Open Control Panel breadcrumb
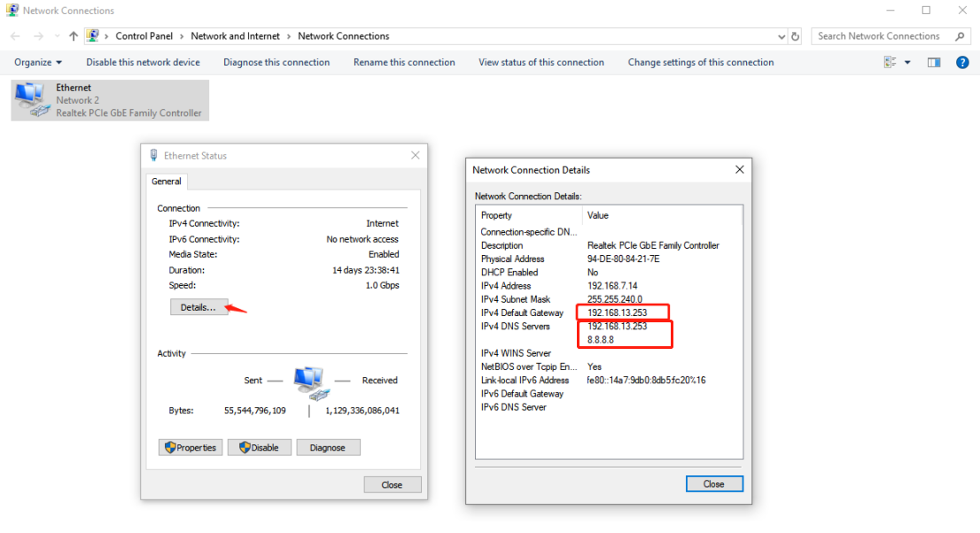 click(x=144, y=36)
